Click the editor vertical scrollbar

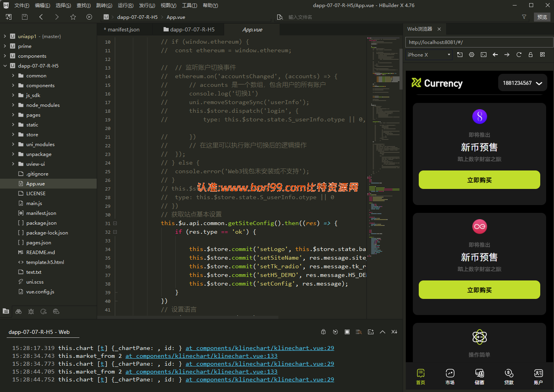(x=401, y=69)
